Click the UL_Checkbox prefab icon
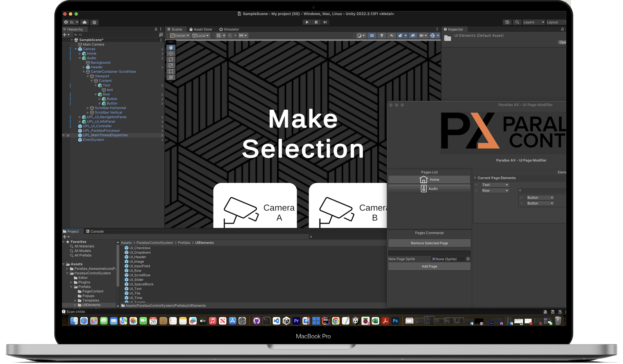Viewport: 623px width, 364px height. click(x=127, y=248)
